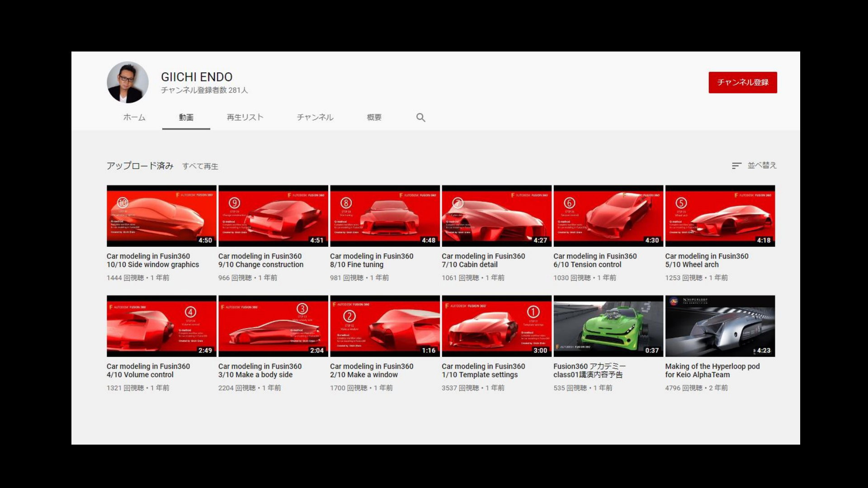Click '2204 回視聴・1 年前' view count
Viewport: 868px width, 488px height.
[x=250, y=388]
